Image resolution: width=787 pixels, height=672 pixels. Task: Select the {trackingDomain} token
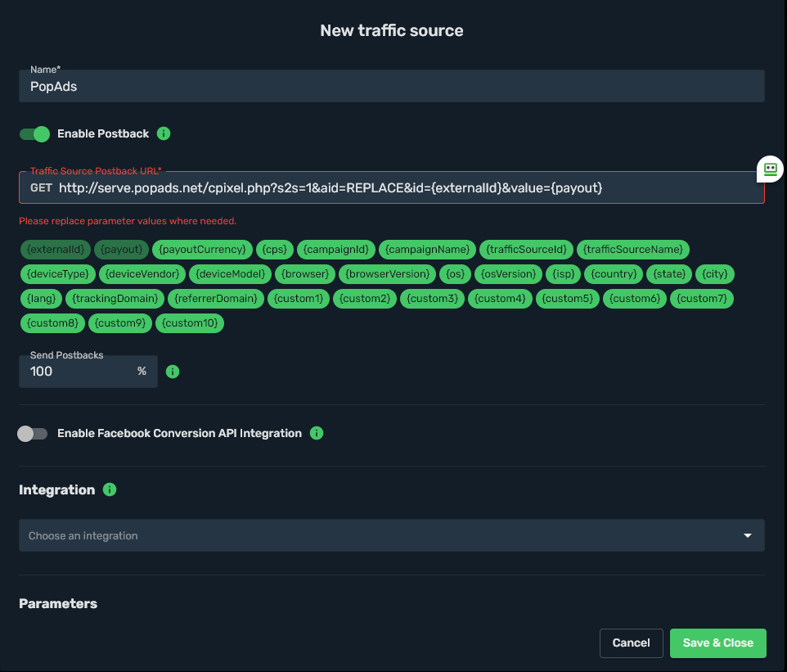(115, 299)
